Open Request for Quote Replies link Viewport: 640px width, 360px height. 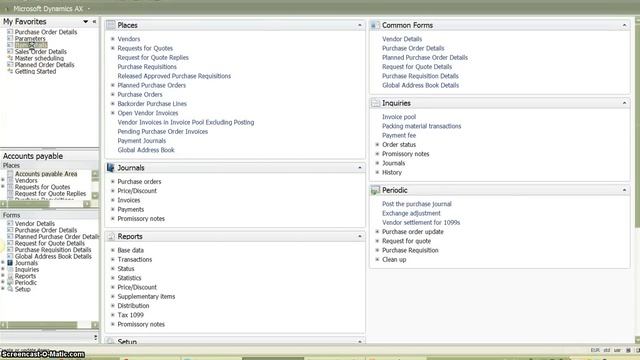click(x=153, y=58)
